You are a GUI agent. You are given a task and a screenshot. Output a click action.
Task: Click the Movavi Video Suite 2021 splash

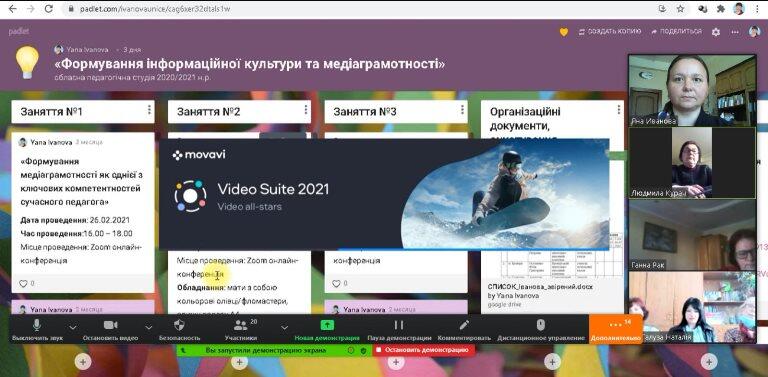click(384, 194)
